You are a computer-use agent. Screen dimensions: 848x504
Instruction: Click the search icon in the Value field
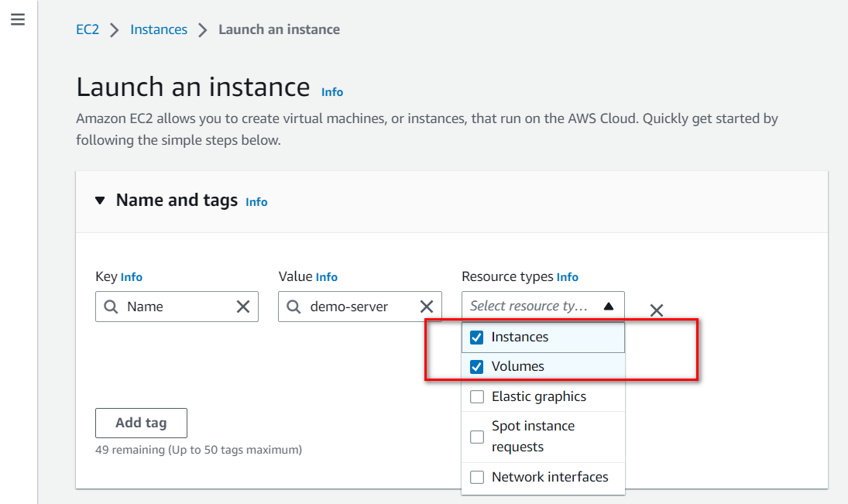point(294,307)
